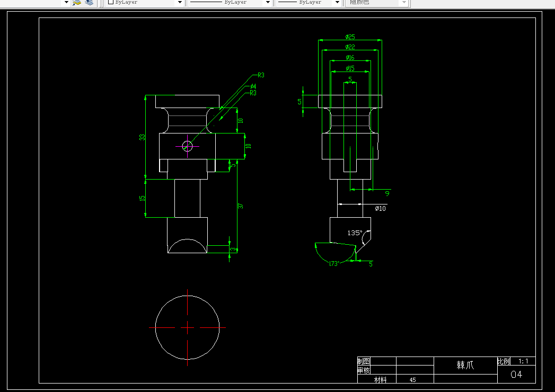Select the ø16 dimension text
555x392 pixels.
coord(350,57)
